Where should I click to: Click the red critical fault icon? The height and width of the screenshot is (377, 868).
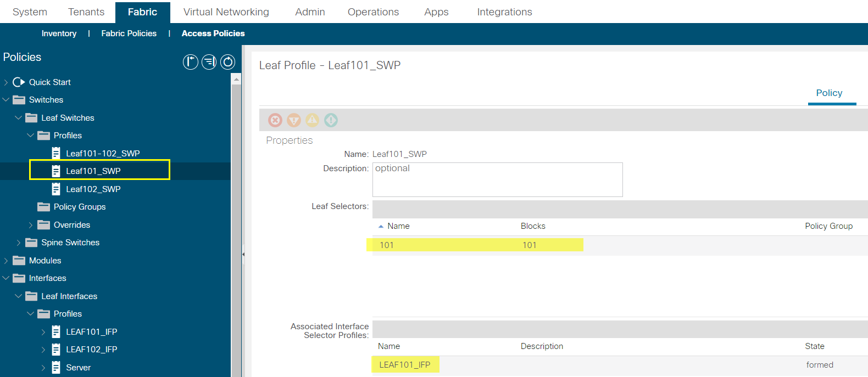(x=275, y=120)
